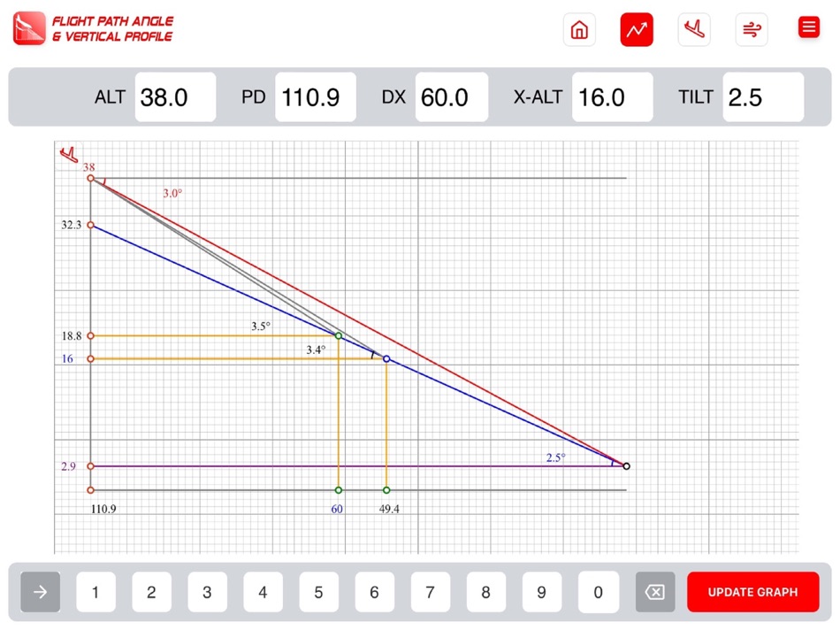Focus the X-ALT input field showing 16.0

click(613, 97)
